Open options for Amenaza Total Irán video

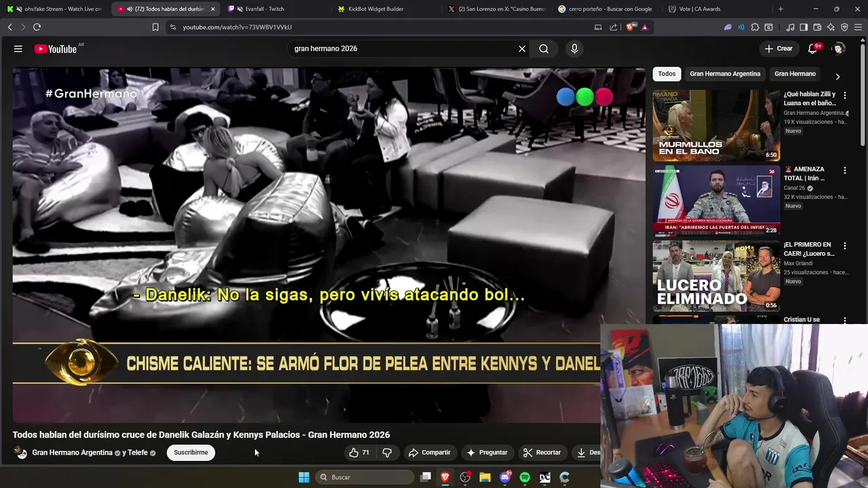(x=844, y=171)
